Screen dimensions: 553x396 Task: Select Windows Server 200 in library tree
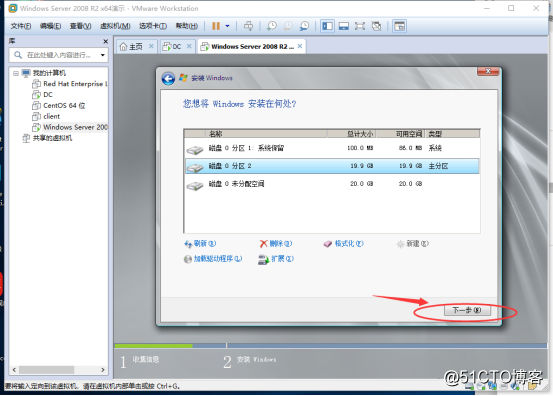click(x=70, y=127)
